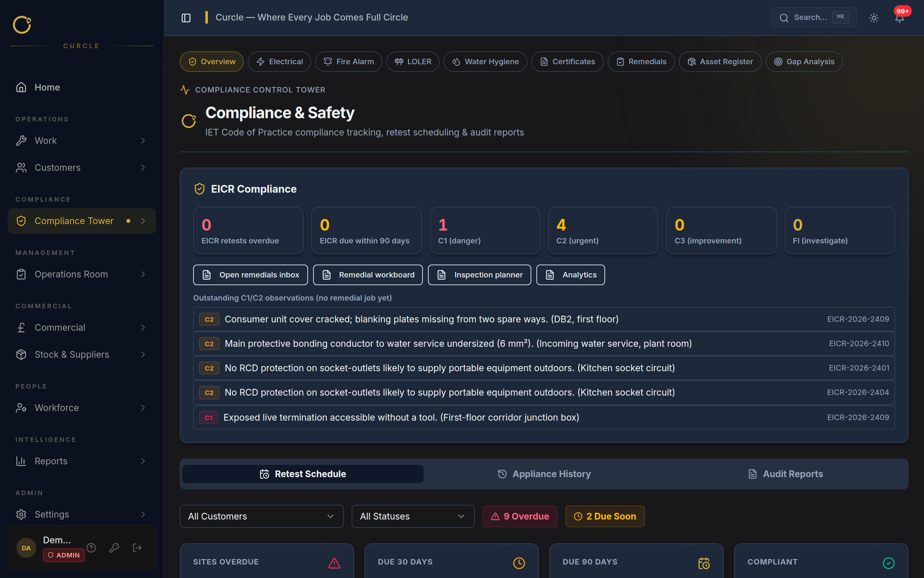Open remedials inbox button

point(251,275)
